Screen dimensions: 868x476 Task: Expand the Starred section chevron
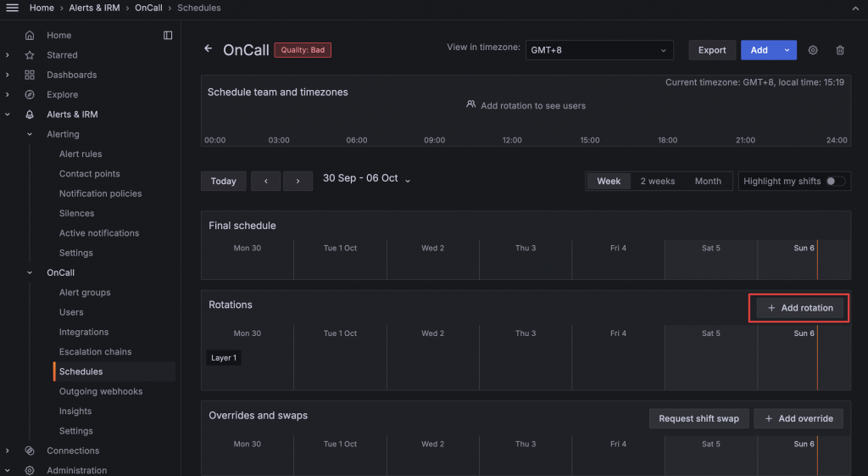(x=7, y=55)
